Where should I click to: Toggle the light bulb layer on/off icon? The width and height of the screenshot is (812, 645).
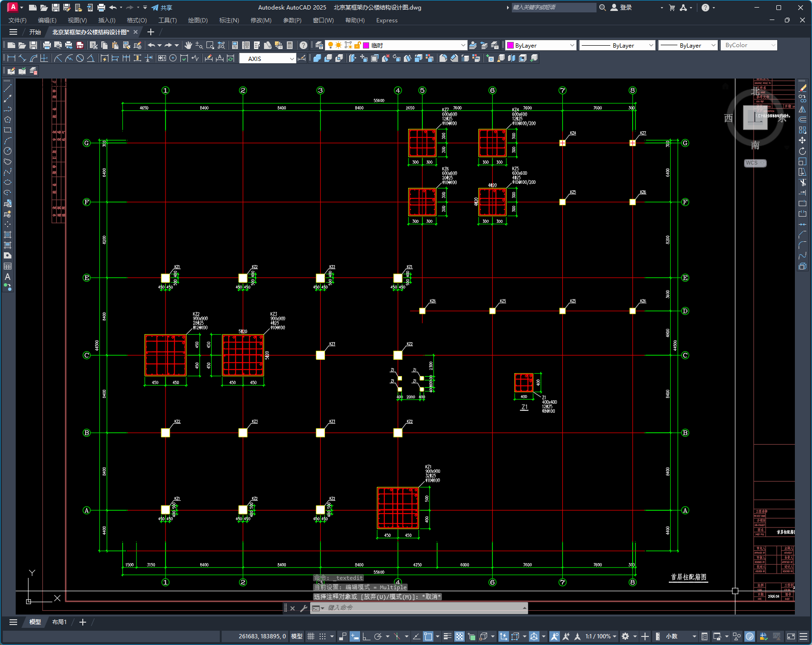pyautogui.click(x=331, y=45)
